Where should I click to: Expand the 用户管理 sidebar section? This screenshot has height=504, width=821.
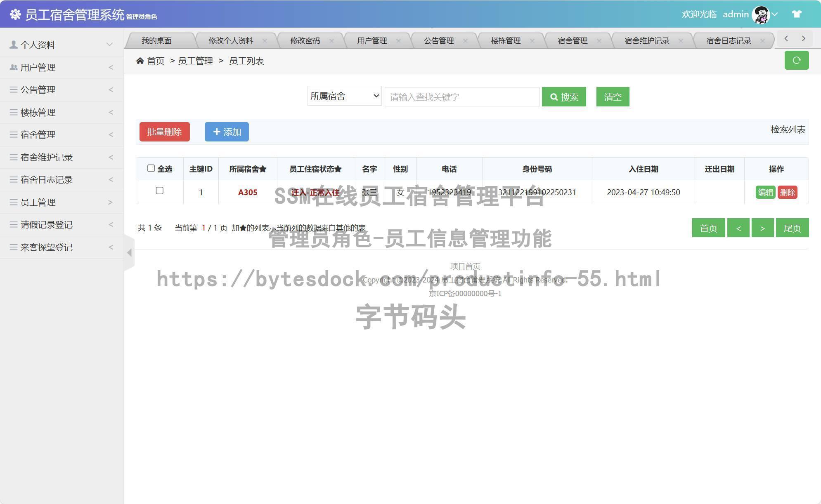pyautogui.click(x=111, y=67)
